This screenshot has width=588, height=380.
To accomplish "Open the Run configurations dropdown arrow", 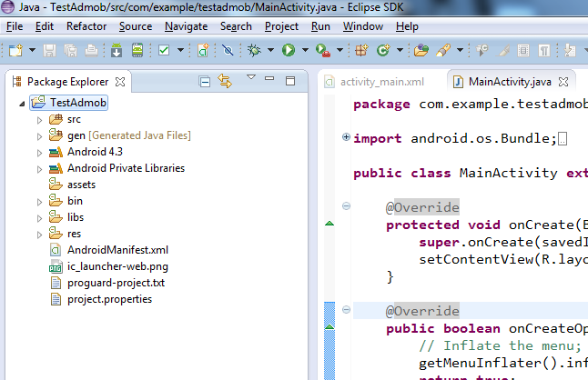I will tap(305, 50).
